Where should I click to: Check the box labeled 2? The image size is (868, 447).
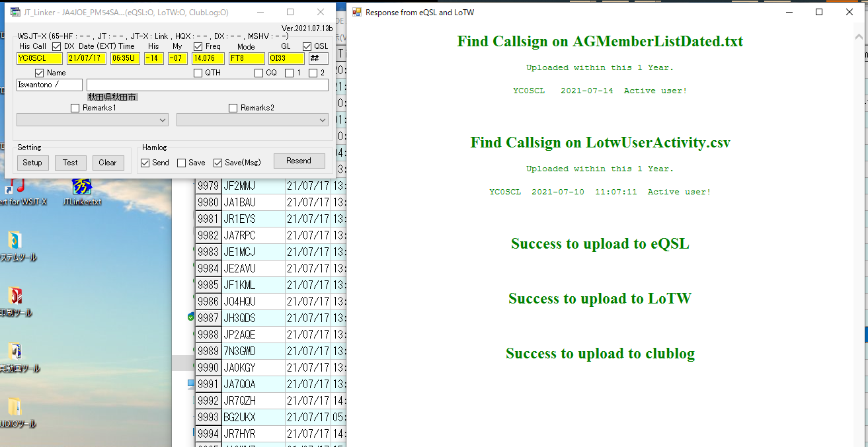313,73
